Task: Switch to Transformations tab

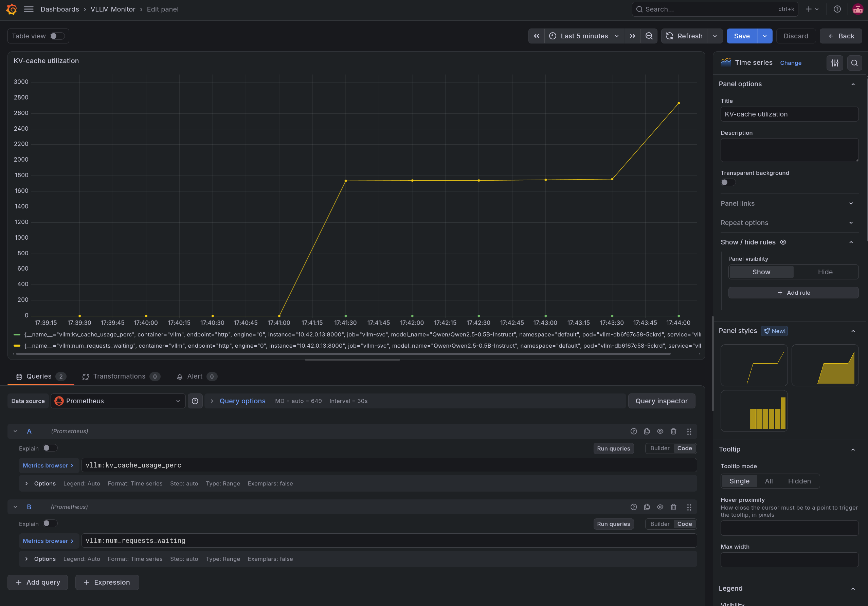Action: coord(121,377)
